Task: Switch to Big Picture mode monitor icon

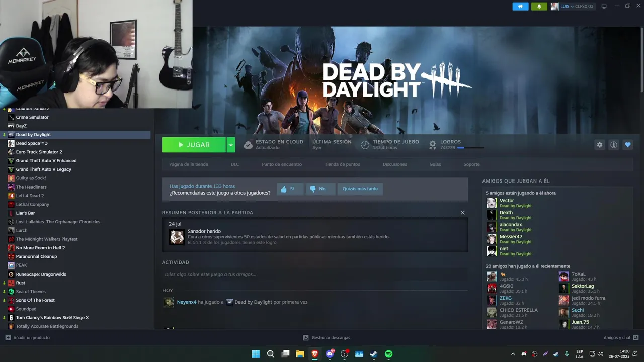Action: coord(604,6)
